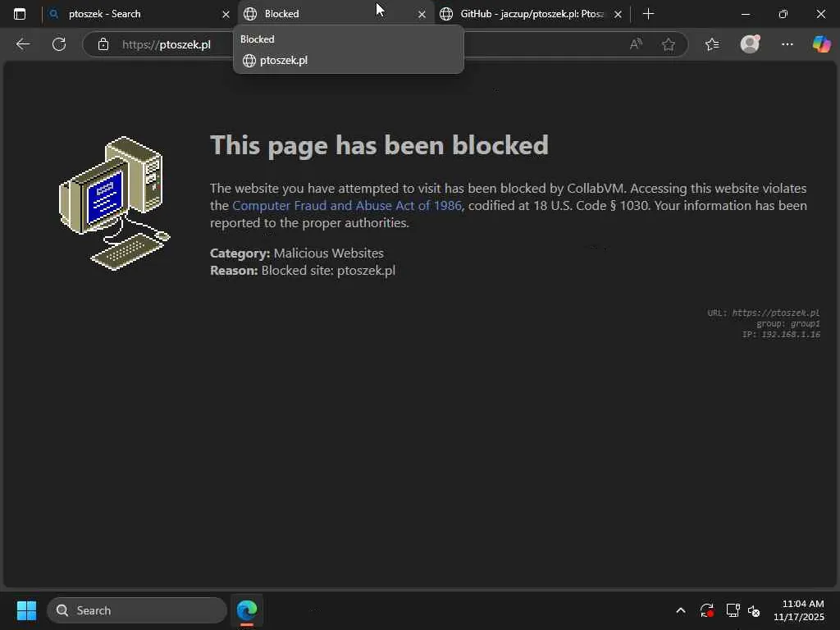Open Settings and more ellipsis menu
This screenshot has height=630, width=840.
click(x=787, y=44)
